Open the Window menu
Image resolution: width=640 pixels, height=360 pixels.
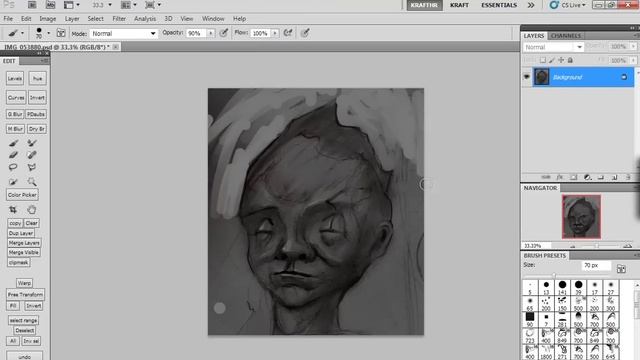(x=213, y=19)
